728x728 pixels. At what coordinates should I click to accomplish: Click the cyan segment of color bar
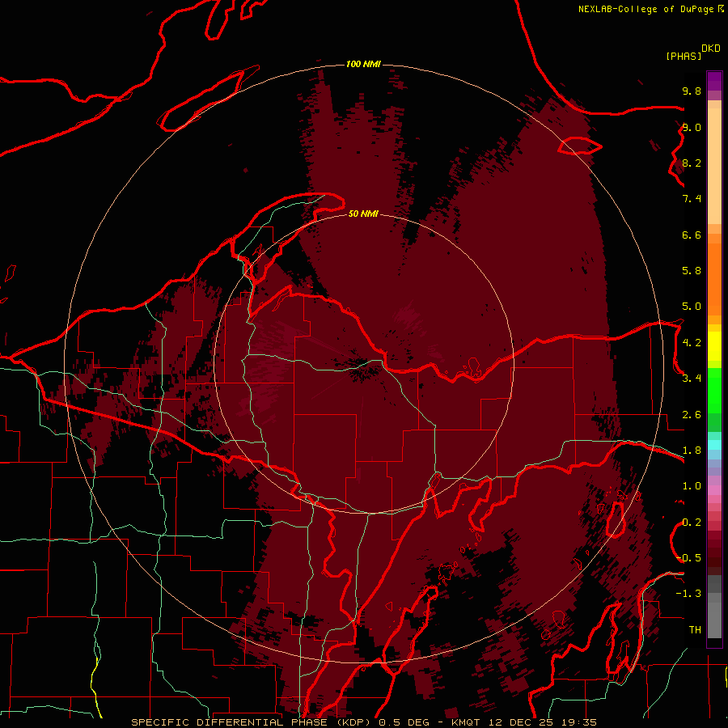point(714,445)
